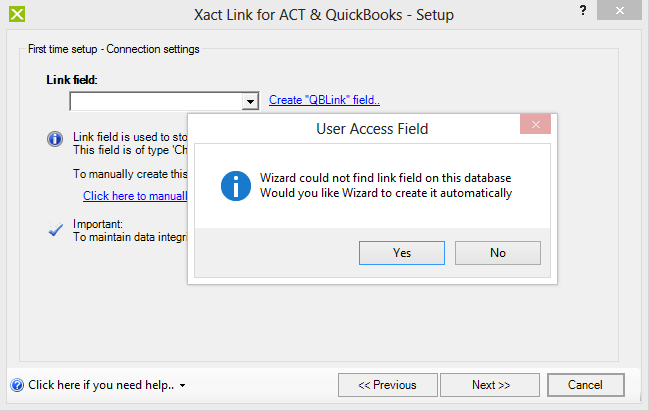Viewport: 649px width, 411px height.
Task: Choose Yes to create link field automatically
Action: [x=401, y=253]
